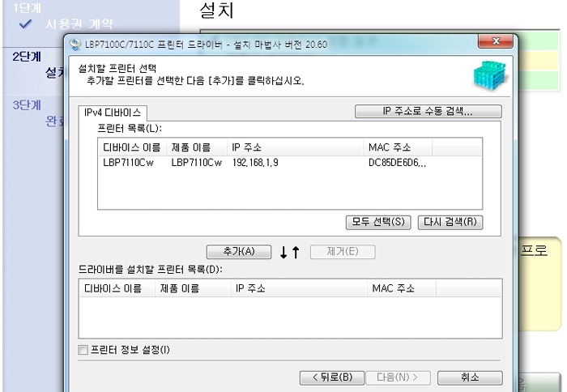The height and width of the screenshot is (392, 567).
Task: Click the wizard title bar icon
Action: tap(75, 45)
